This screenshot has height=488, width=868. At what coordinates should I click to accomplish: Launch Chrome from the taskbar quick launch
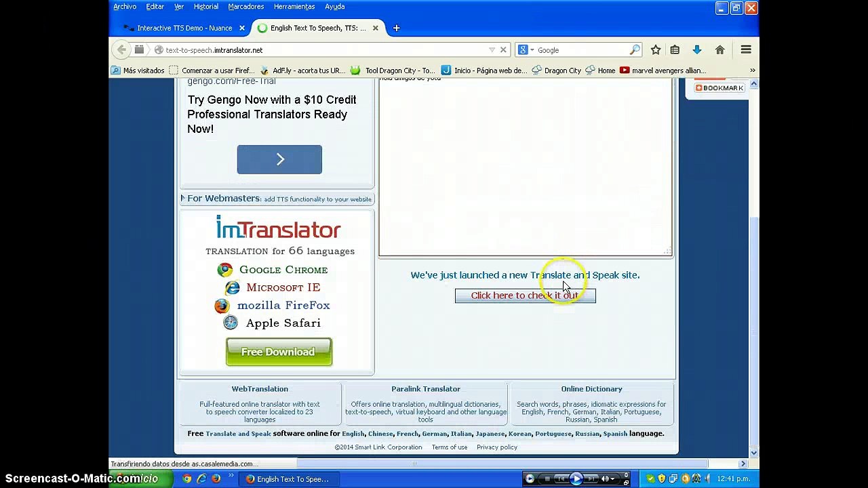[186, 479]
